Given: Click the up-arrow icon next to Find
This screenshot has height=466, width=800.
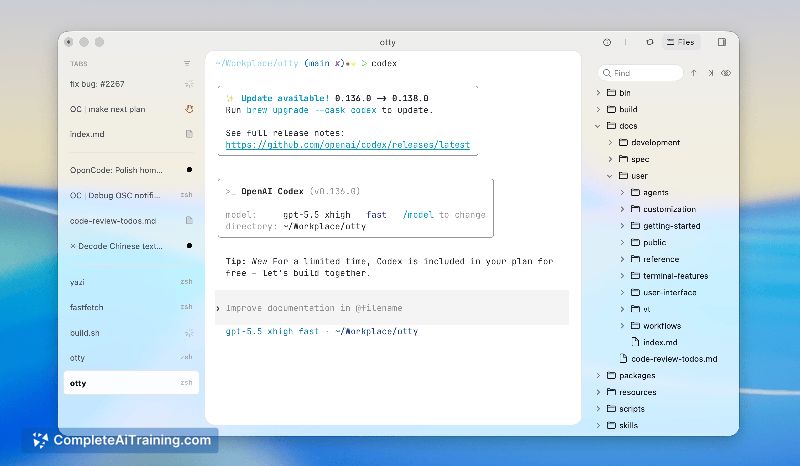Looking at the screenshot, I should pyautogui.click(x=694, y=73).
